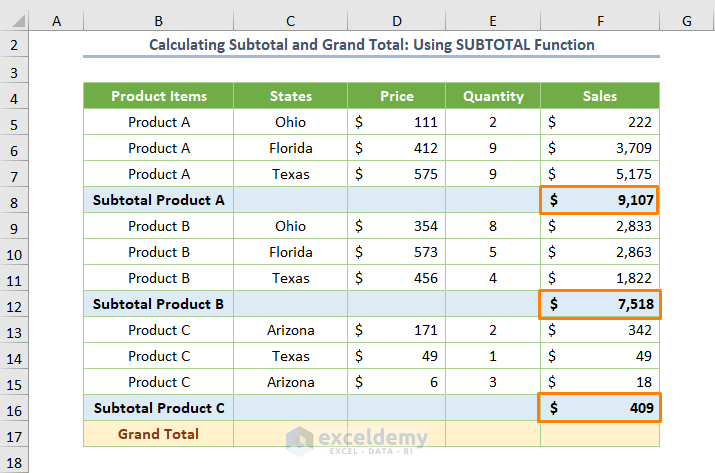Select row 3 header
The image size is (715, 473).
[14, 72]
